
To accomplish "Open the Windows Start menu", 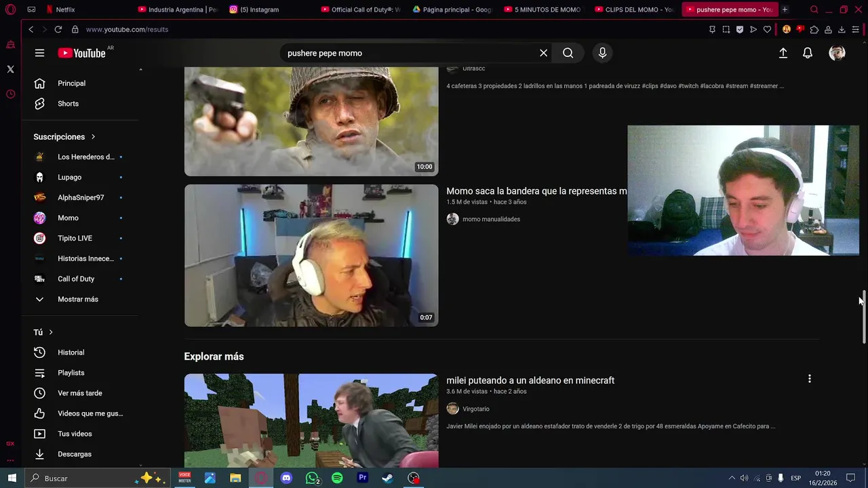I will point(12,478).
